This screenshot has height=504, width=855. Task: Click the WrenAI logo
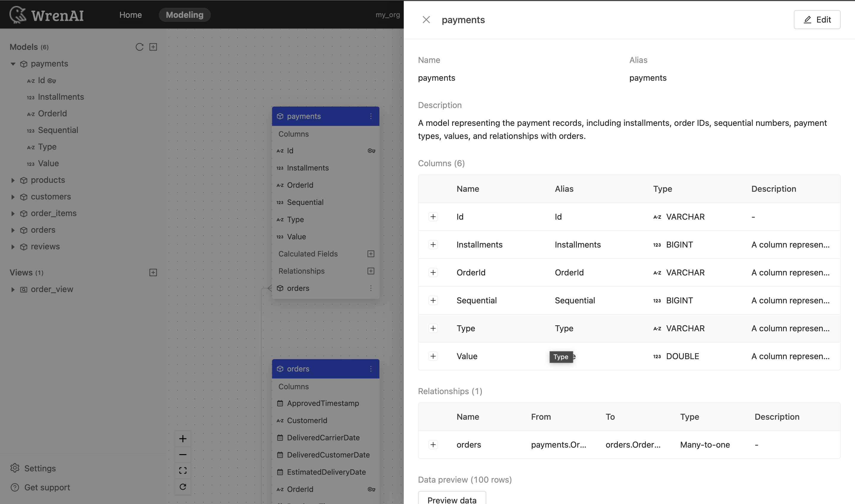pos(47,15)
